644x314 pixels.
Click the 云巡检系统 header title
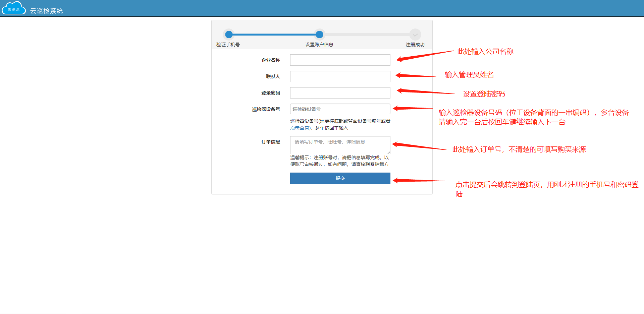(47, 11)
